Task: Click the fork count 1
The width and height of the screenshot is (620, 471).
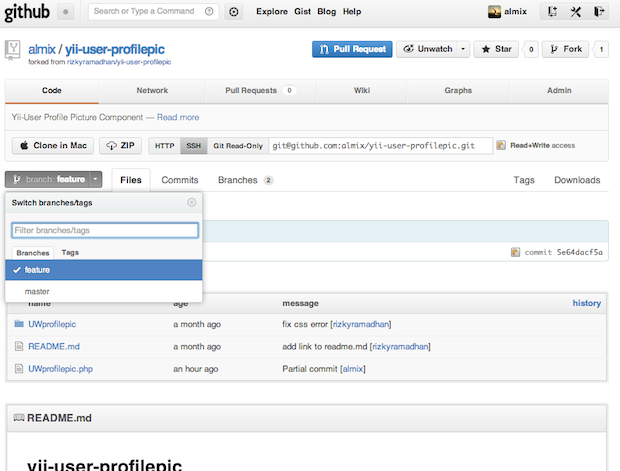Action: 601,49
